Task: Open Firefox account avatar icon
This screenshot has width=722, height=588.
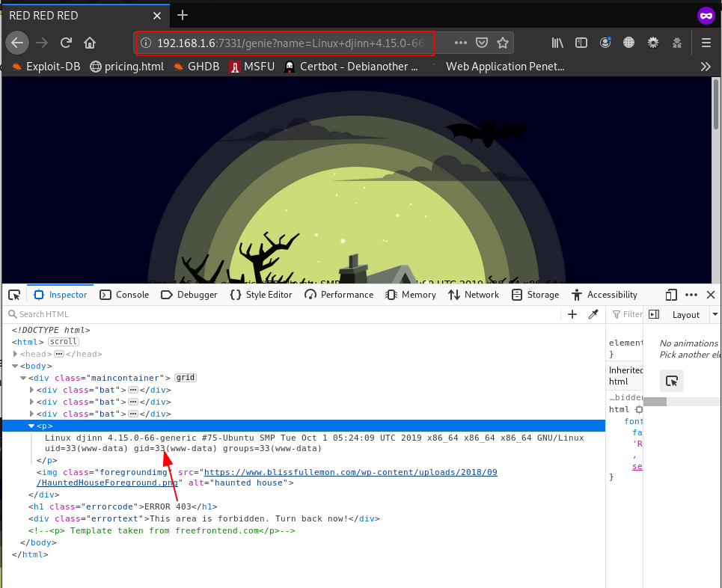Action: pyautogui.click(x=605, y=43)
